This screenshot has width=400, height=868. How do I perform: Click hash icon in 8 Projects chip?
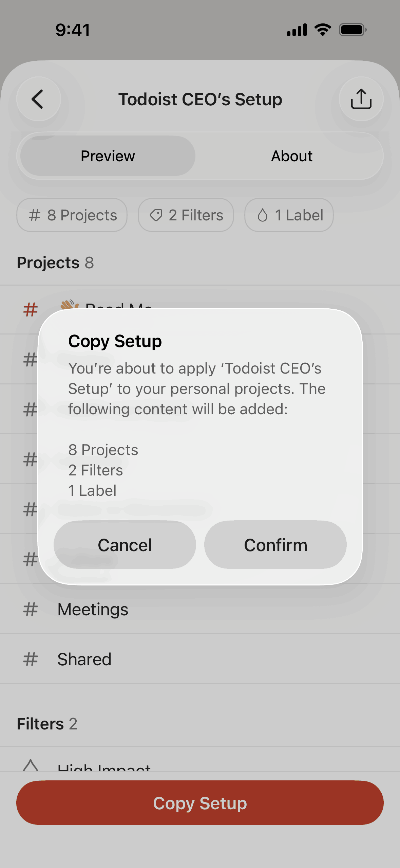(x=35, y=215)
